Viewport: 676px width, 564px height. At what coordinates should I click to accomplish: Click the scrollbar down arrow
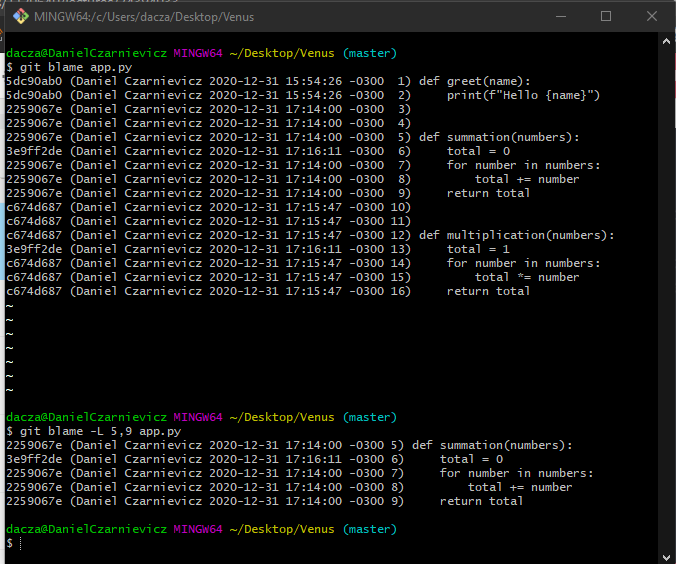tap(667, 555)
